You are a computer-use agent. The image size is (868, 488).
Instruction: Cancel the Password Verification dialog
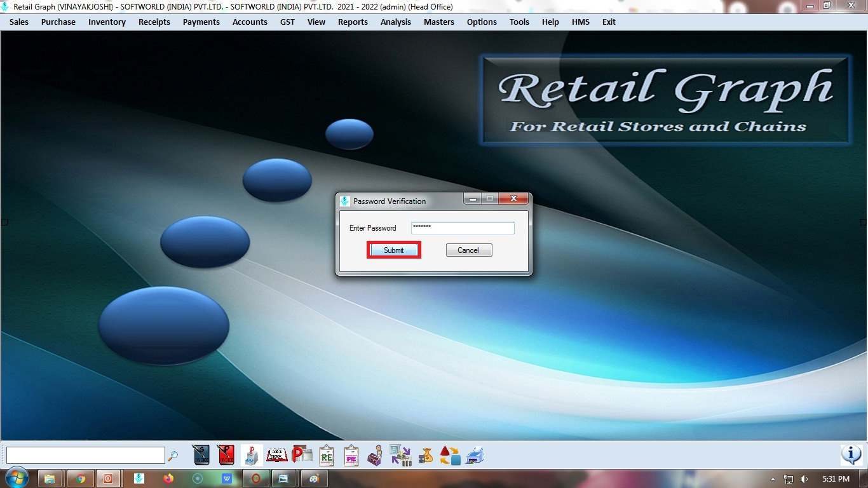click(x=469, y=250)
